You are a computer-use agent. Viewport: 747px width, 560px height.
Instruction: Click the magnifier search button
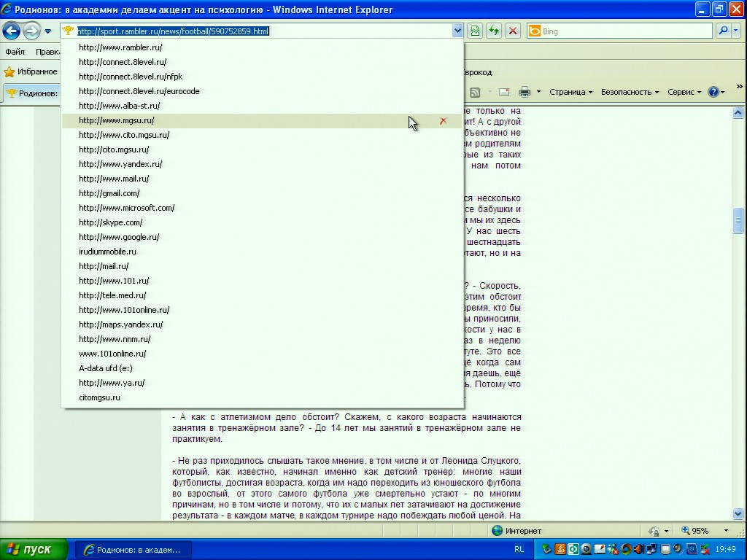pyautogui.click(x=723, y=31)
